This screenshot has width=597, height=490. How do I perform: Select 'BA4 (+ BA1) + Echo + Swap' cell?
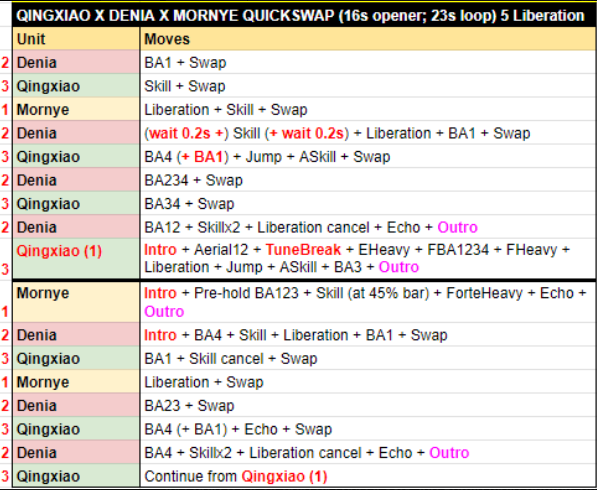(x=367, y=429)
